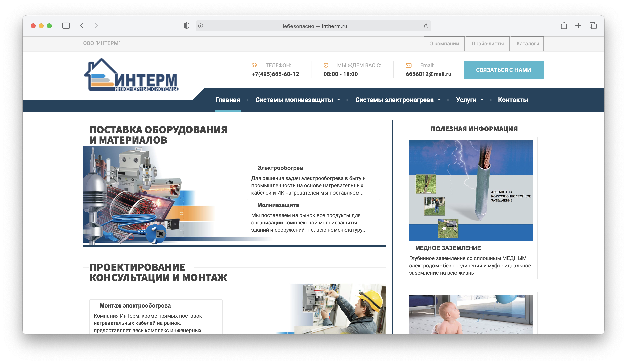Click the ТЕЛЕФОН: label
Screen dimensions: 627x364
(278, 65)
